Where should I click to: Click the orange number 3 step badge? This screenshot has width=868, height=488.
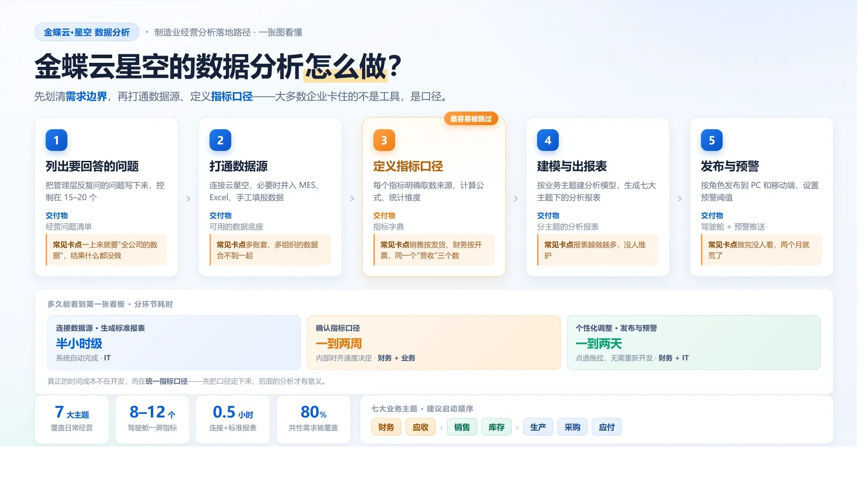pos(384,140)
